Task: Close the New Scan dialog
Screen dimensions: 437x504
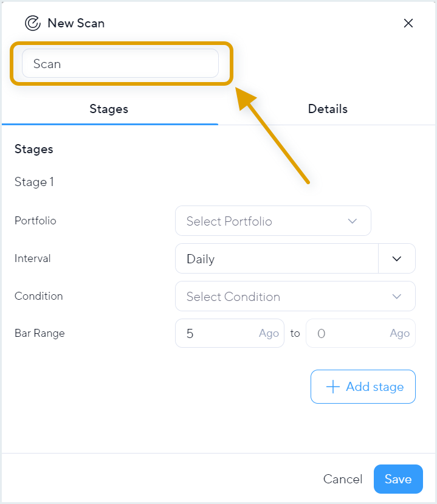Action: pos(408,23)
